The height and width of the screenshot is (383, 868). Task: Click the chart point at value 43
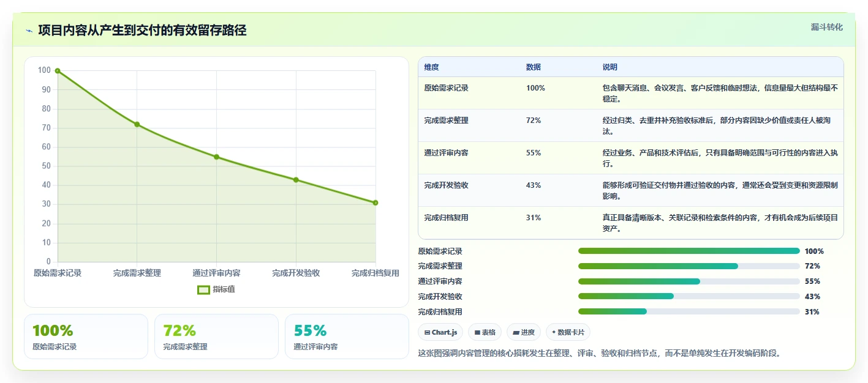click(x=296, y=180)
